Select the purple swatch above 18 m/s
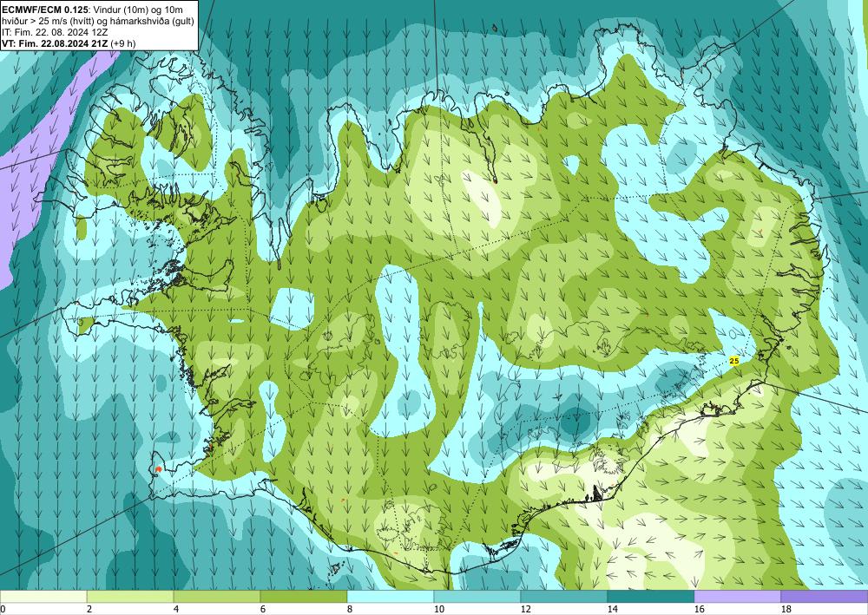 [x=825, y=596]
